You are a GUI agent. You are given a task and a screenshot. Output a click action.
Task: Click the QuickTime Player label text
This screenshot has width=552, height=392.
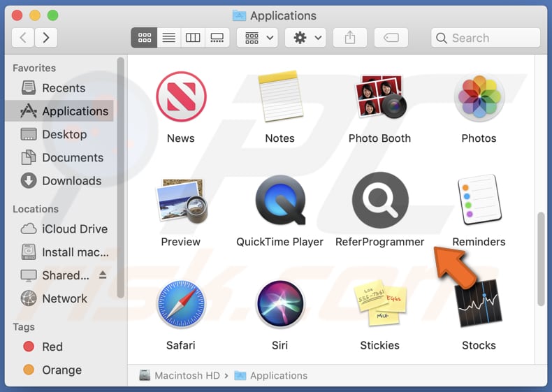tap(280, 242)
